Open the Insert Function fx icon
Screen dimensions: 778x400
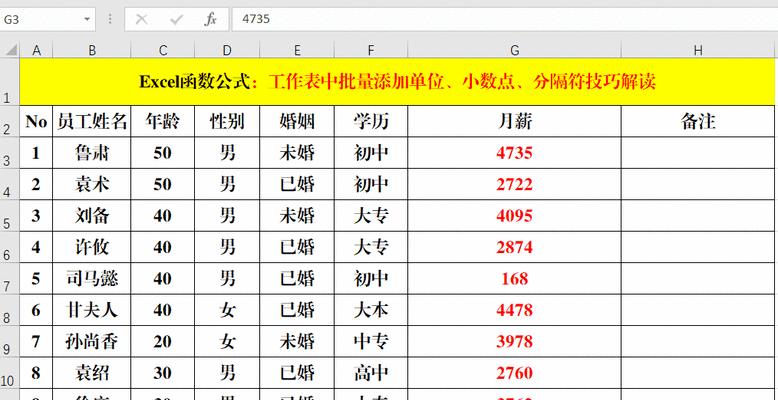click(210, 19)
